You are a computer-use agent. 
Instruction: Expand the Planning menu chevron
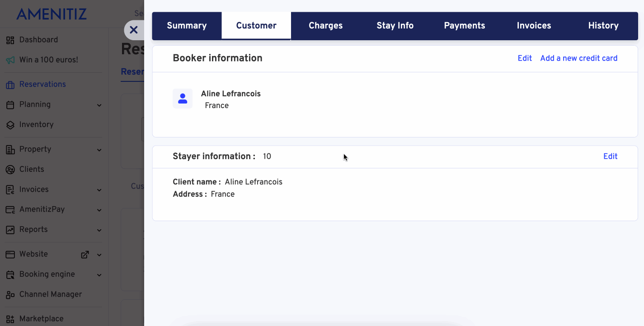point(99,105)
